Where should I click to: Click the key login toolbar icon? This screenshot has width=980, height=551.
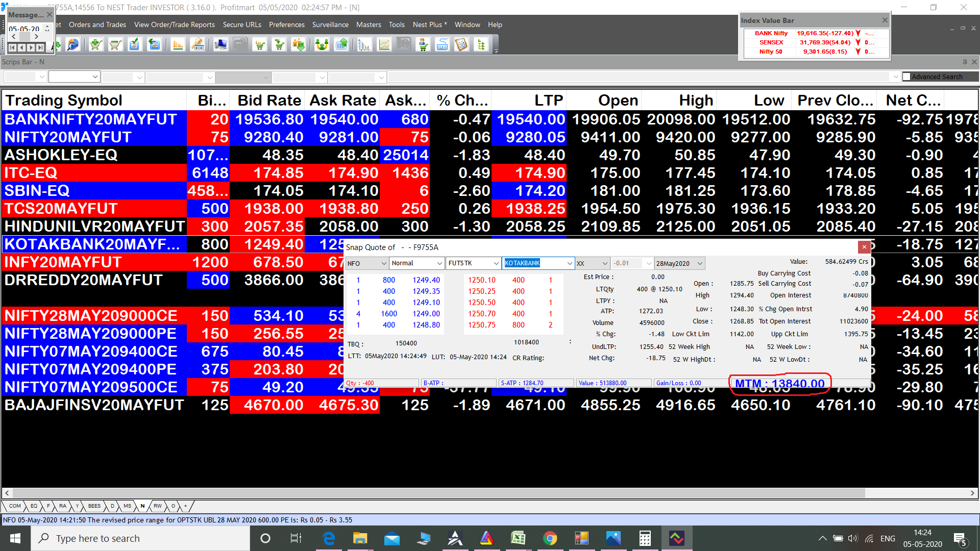click(198, 45)
